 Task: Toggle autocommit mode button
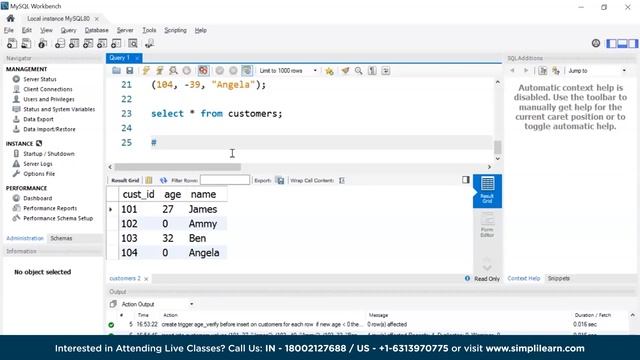pos(247,71)
